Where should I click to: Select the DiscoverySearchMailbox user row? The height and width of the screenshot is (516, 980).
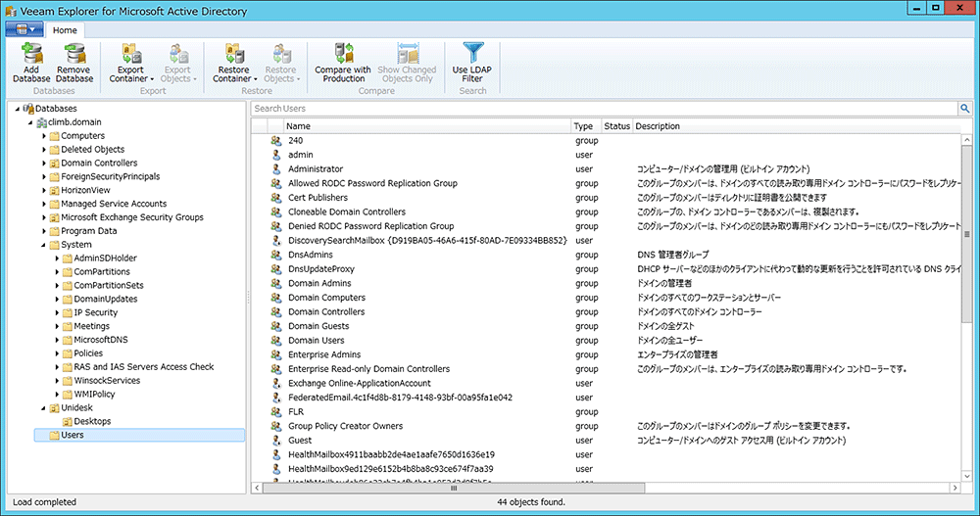click(x=606, y=241)
